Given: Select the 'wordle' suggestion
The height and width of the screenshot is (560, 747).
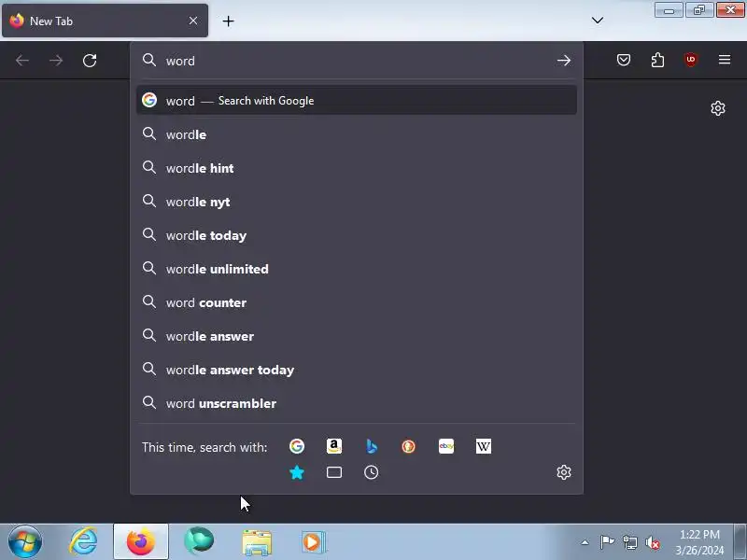Looking at the screenshot, I should tap(357, 134).
